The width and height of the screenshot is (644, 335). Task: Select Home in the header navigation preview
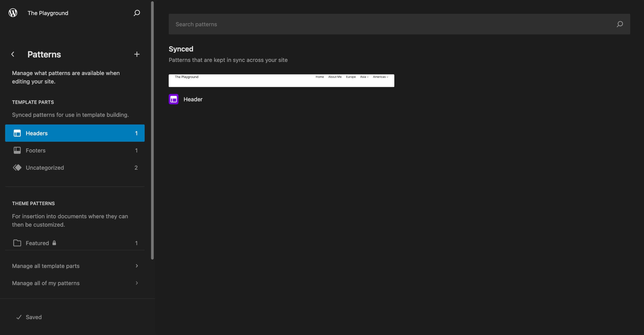(319, 77)
